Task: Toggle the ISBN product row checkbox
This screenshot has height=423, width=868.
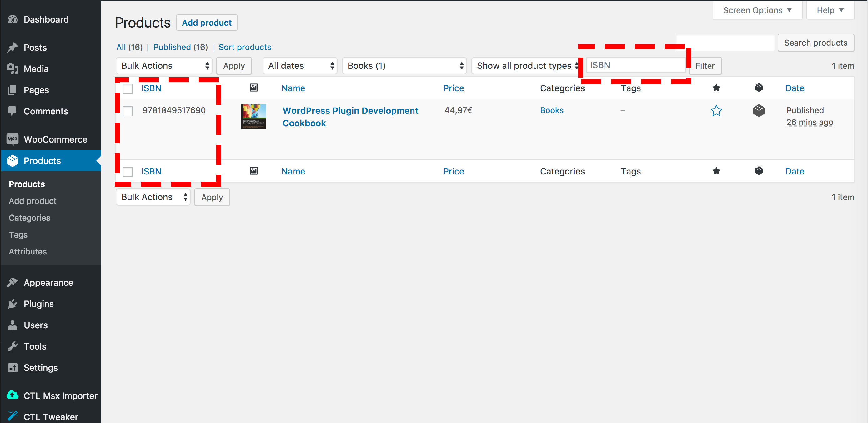Action: coord(127,110)
